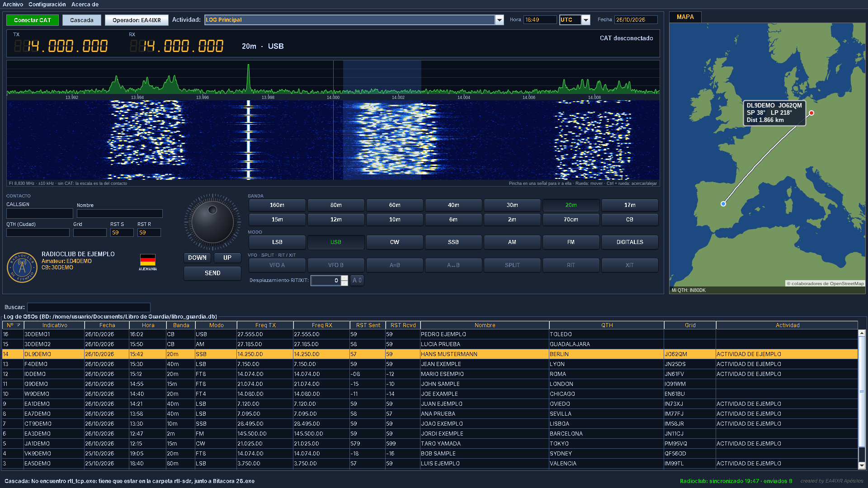This screenshot has height=488, width=868.
Task: Click the Nombre contact input field
Action: (x=120, y=213)
